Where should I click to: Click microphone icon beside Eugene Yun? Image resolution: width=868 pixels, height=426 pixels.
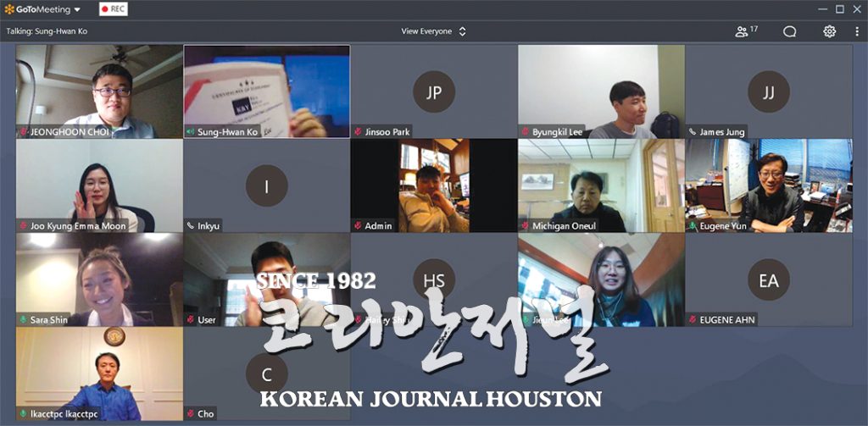click(693, 226)
